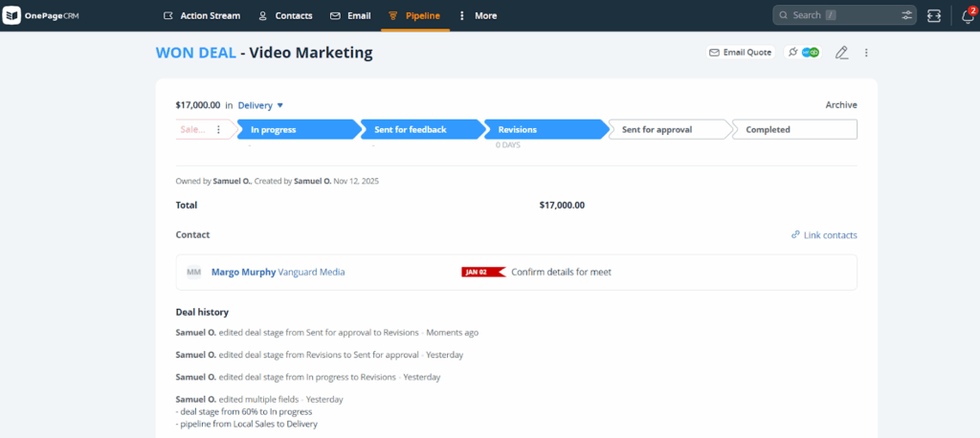980x438 pixels.
Task: Click the MM contact avatar
Action: pos(194,272)
